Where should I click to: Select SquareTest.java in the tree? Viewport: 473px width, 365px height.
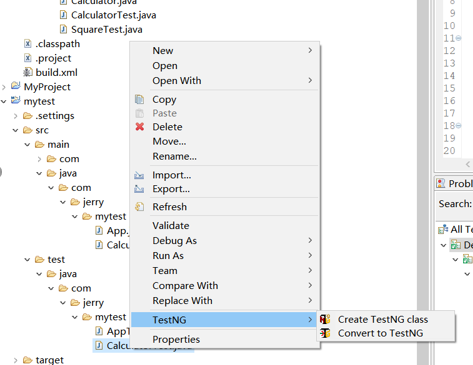(x=107, y=30)
